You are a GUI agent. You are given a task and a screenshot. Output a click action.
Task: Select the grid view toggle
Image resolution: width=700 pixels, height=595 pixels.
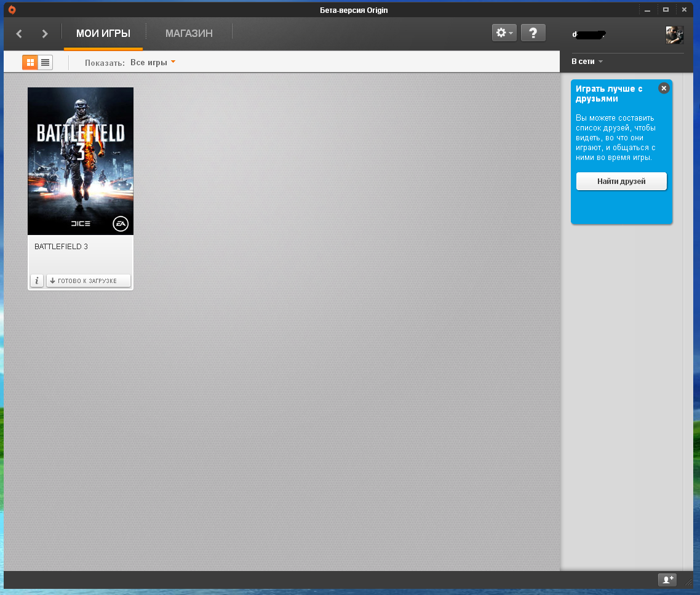click(30, 63)
